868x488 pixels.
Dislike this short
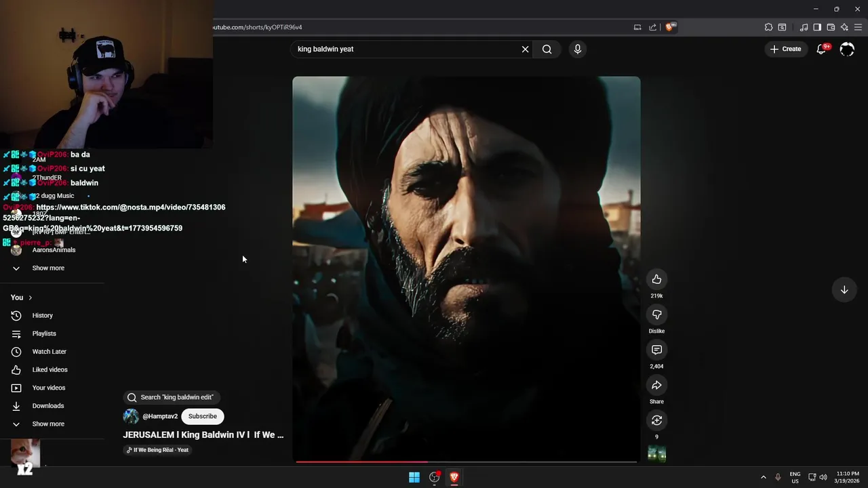(656, 314)
